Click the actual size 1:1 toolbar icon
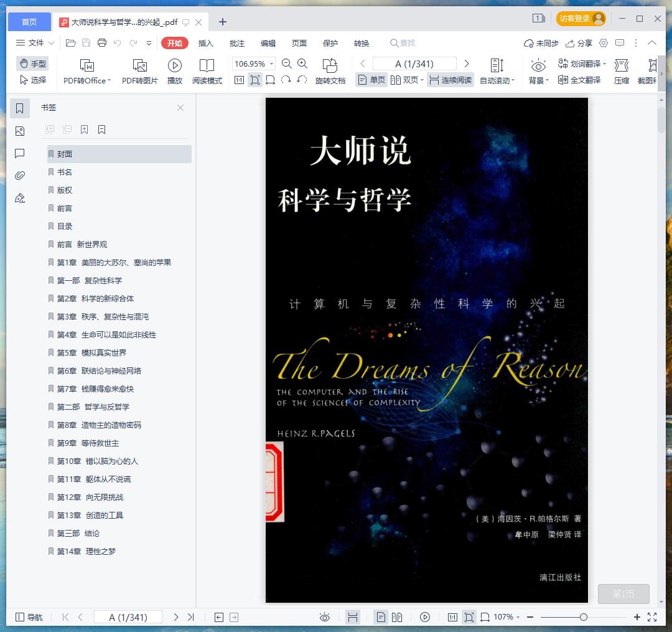This screenshot has width=672, height=632. point(239,80)
